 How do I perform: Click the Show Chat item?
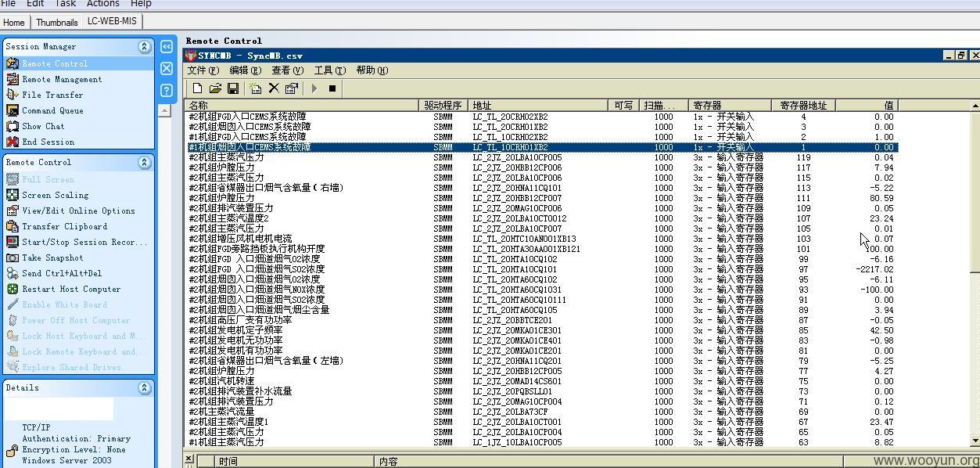(43, 126)
